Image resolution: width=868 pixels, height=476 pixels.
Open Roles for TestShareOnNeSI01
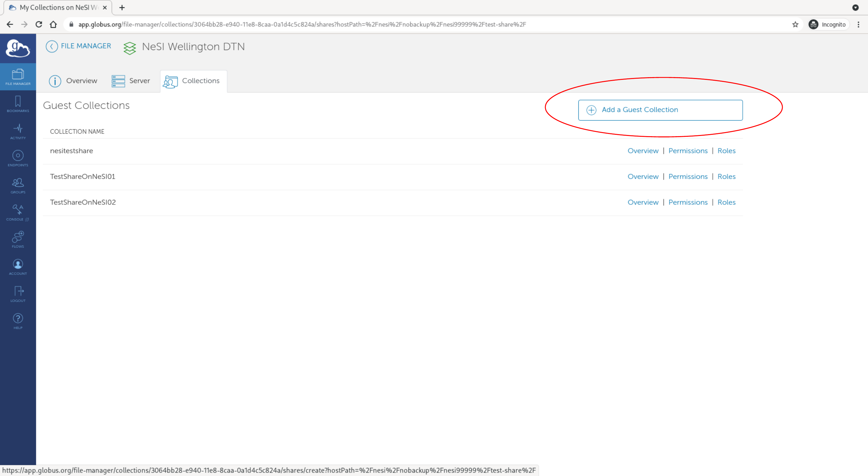click(726, 176)
